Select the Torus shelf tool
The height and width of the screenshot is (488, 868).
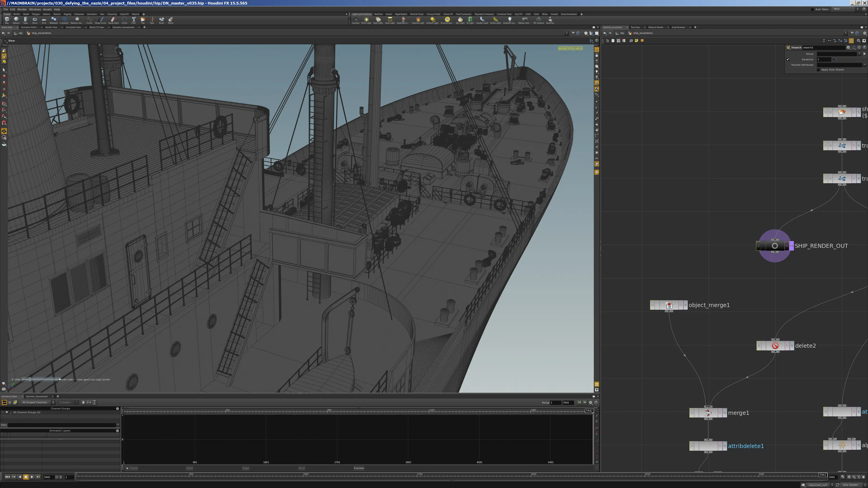point(35,21)
